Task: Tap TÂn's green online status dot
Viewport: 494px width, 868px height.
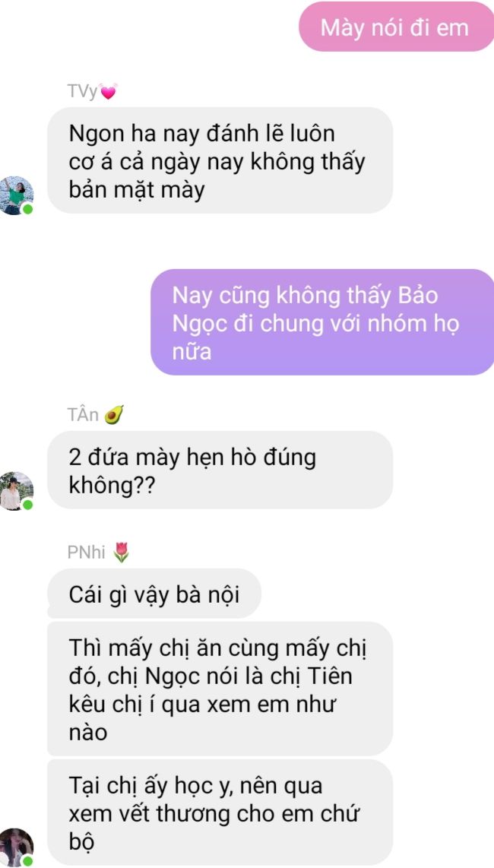Action: [27, 505]
